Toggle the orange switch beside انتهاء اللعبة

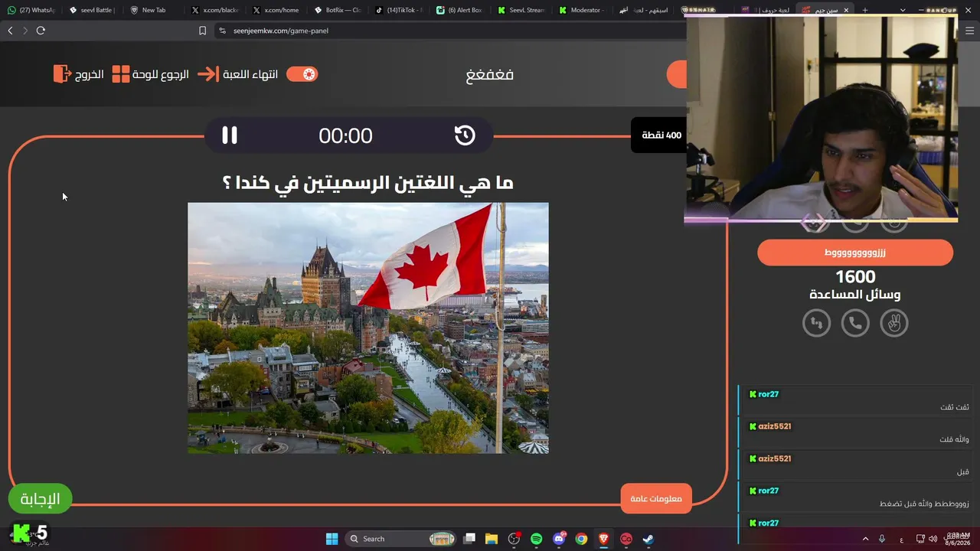coord(302,74)
